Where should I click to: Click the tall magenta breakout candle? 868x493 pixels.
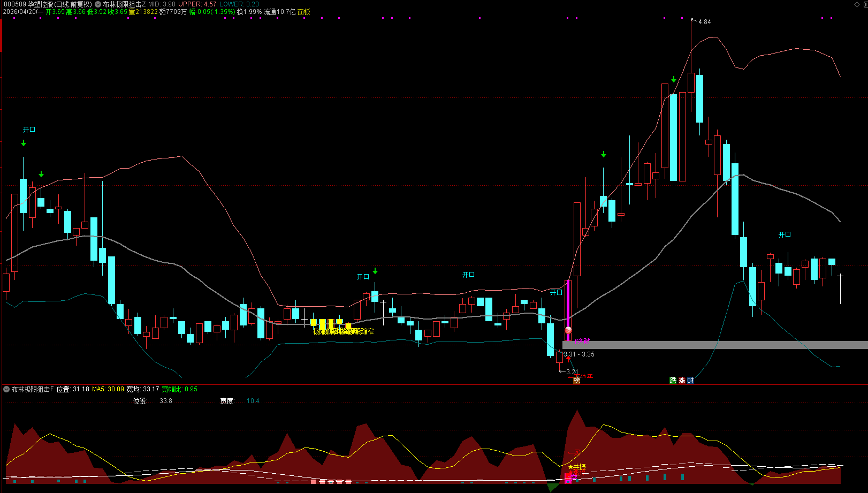coord(568,310)
